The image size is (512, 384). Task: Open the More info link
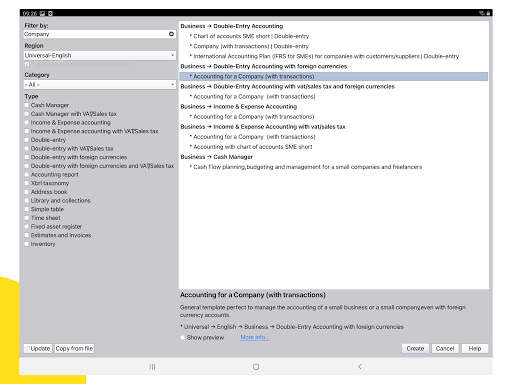255,338
